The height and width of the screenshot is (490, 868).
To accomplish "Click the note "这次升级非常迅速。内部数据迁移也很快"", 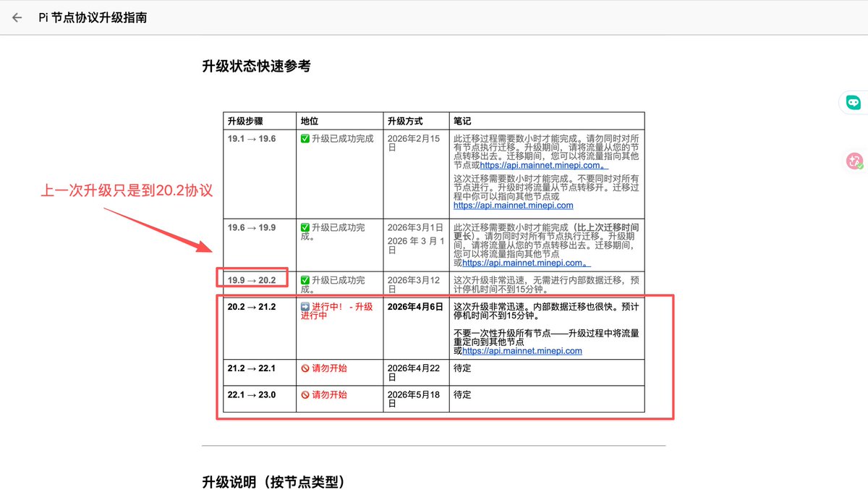I will point(545,312).
